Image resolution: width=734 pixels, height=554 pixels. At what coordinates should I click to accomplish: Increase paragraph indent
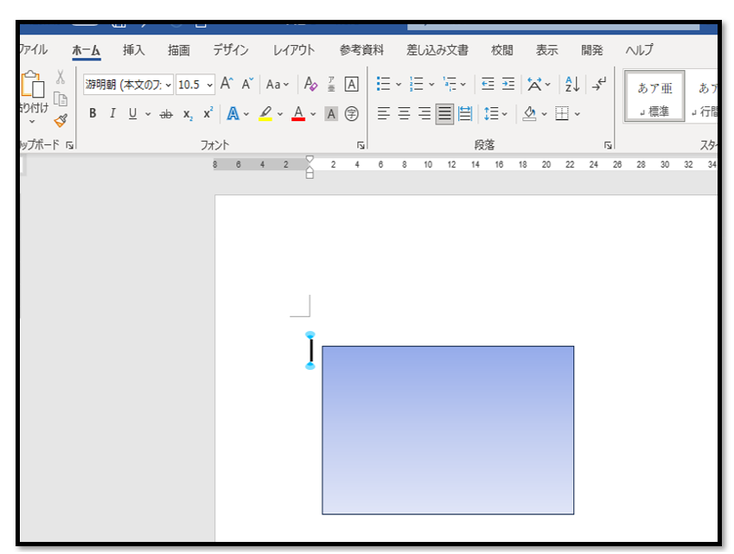508,84
